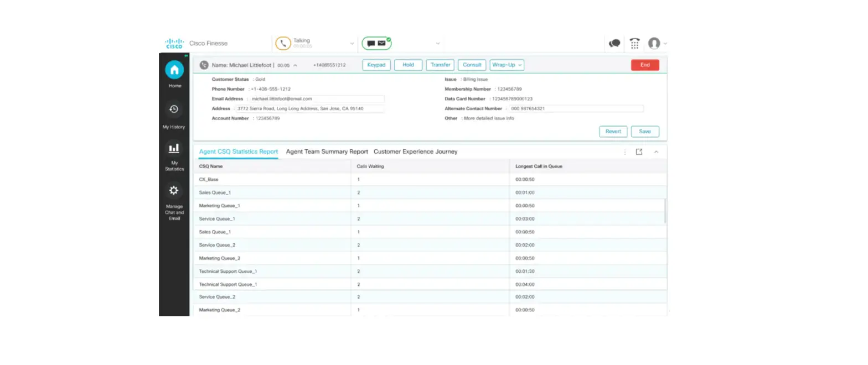
Task: Open the team chat bubbles icon
Action: 614,43
